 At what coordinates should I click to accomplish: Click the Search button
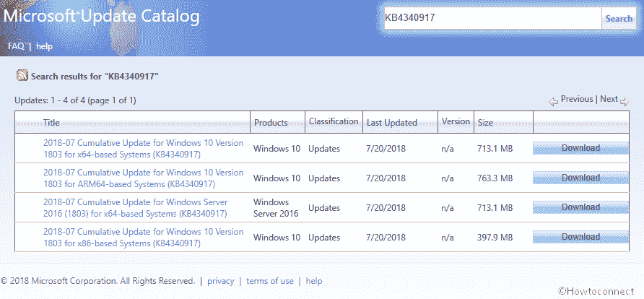[x=619, y=18]
